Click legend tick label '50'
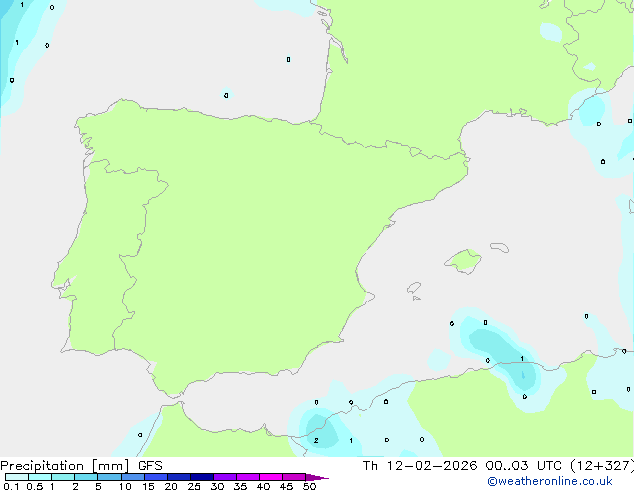This screenshot has width=634, height=490. tap(309, 486)
